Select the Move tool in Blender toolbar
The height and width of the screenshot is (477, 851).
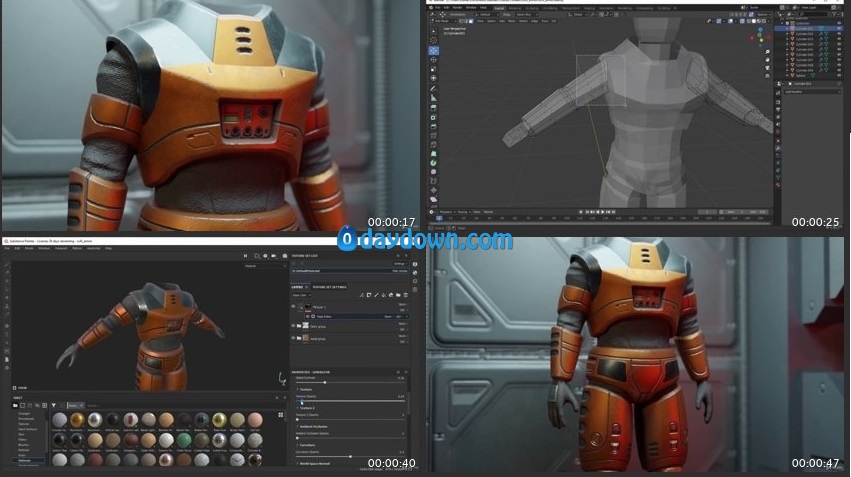click(434, 50)
